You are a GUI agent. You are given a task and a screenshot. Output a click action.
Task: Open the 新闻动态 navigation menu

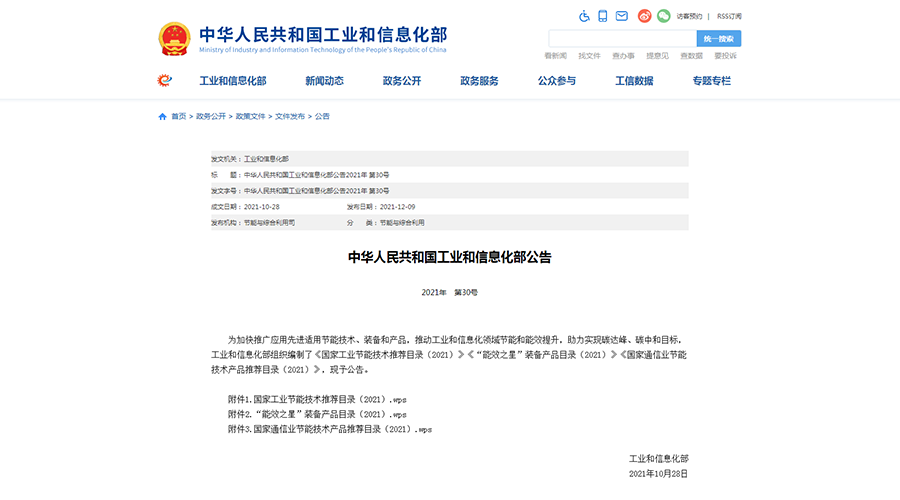click(x=324, y=81)
